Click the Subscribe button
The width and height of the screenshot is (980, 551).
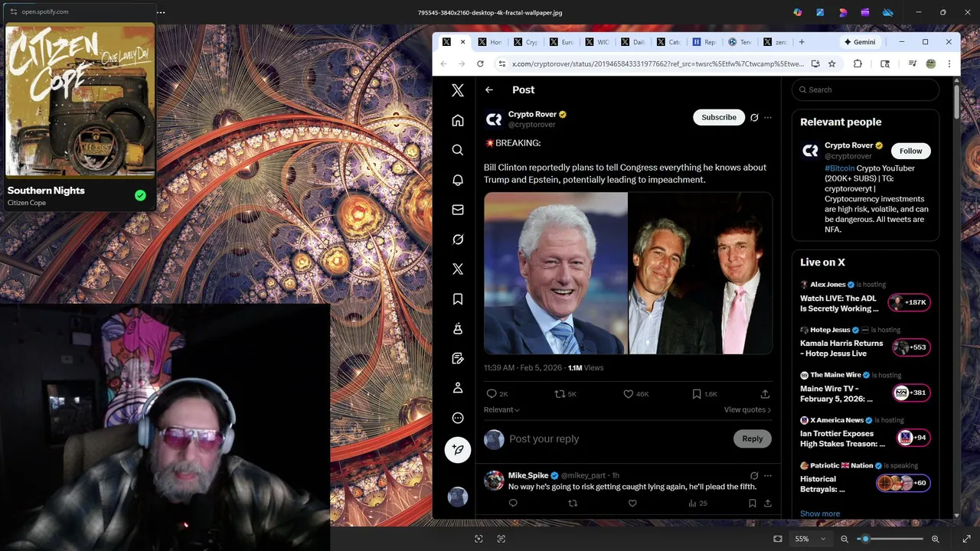pos(719,117)
